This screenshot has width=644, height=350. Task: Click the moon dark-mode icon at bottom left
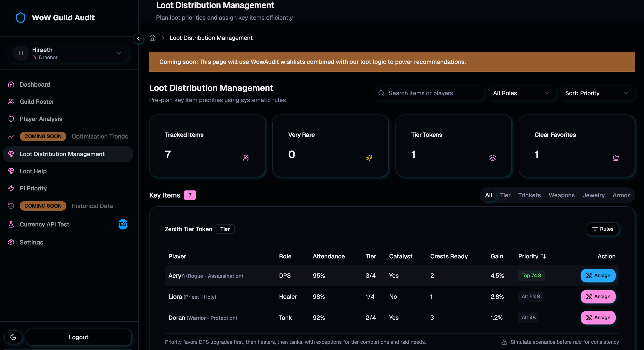pos(13,337)
